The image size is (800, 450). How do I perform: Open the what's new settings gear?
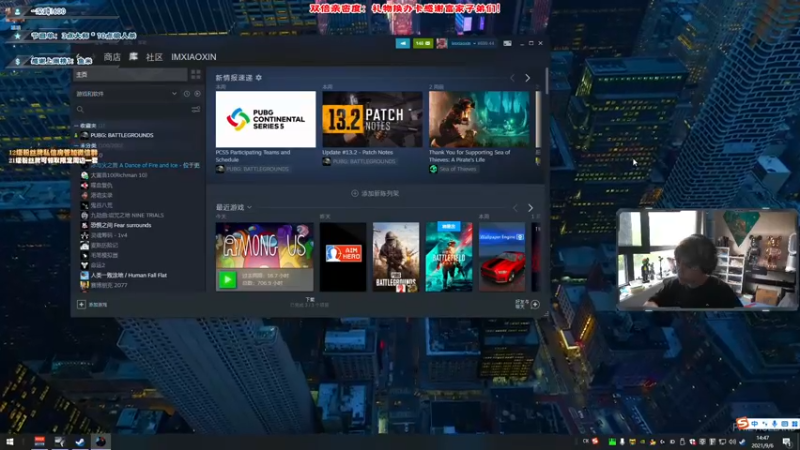(259, 78)
